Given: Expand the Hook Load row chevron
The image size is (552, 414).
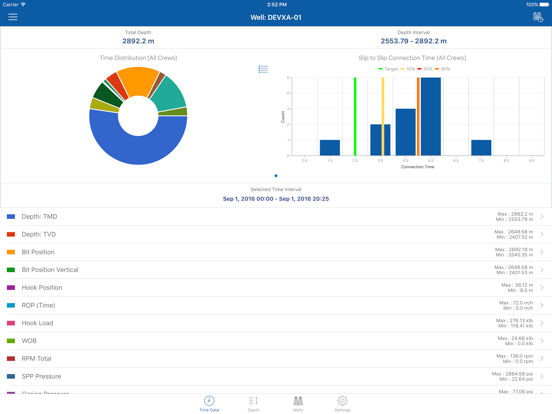Looking at the screenshot, I should tap(542, 323).
